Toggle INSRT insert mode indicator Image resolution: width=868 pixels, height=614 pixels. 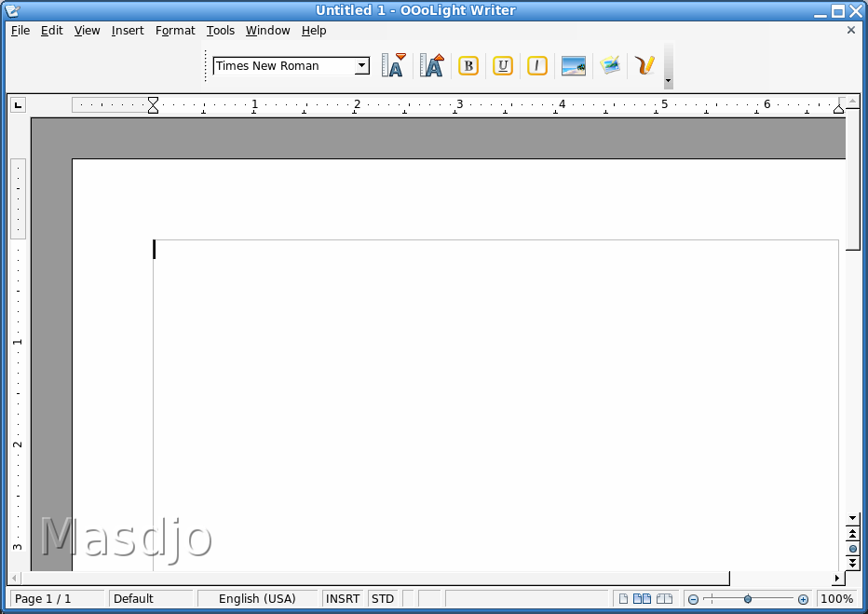click(343, 598)
